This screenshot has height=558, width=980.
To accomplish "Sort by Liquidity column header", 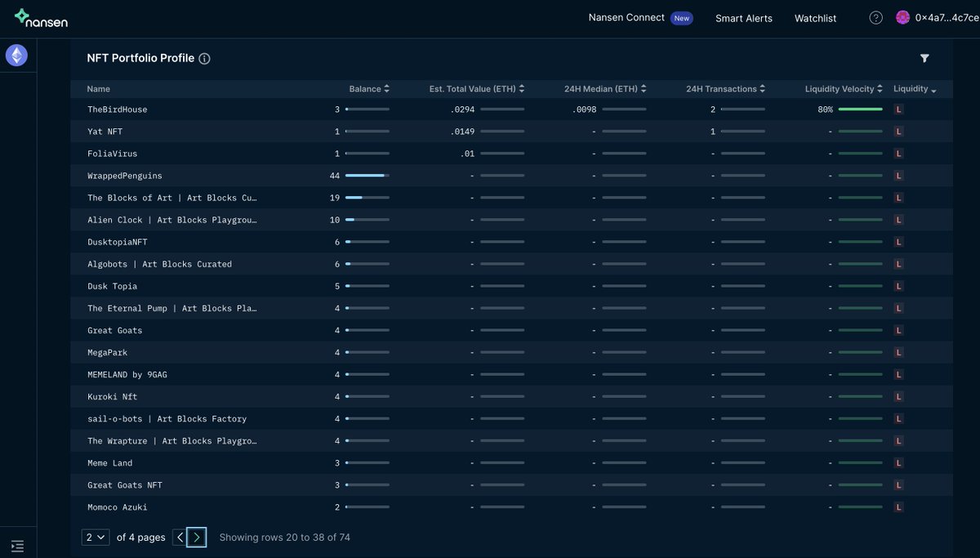I will 915,89.
